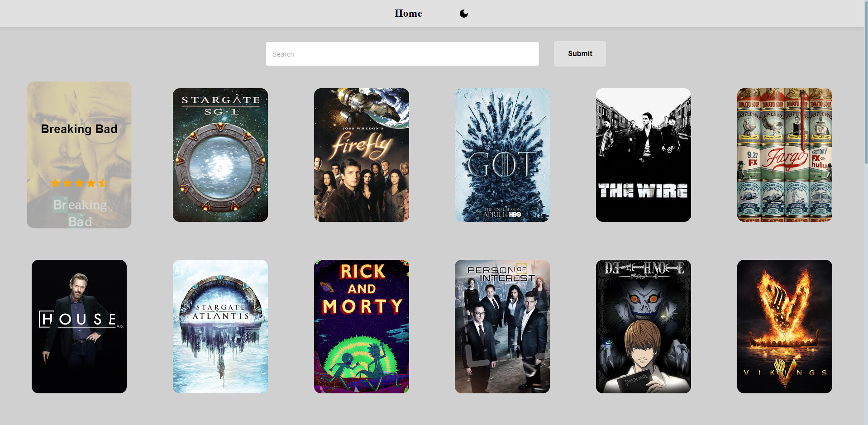Focus the Search input field
The image size is (868, 425).
[x=402, y=54]
